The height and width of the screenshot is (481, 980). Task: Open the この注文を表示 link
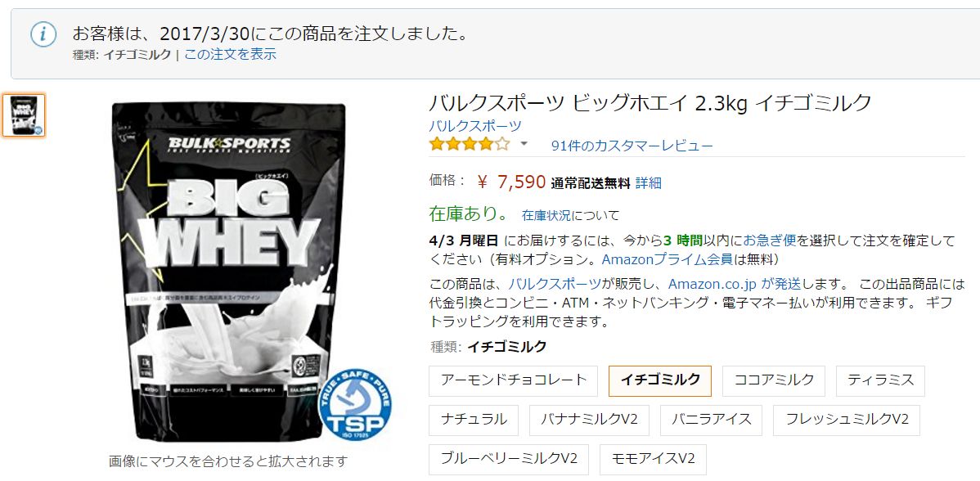coord(230,54)
